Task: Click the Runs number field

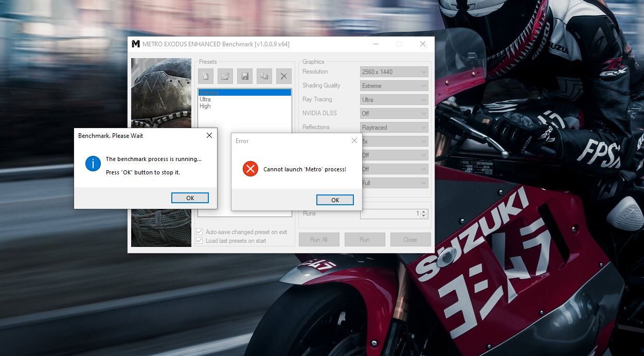Action: [x=390, y=213]
